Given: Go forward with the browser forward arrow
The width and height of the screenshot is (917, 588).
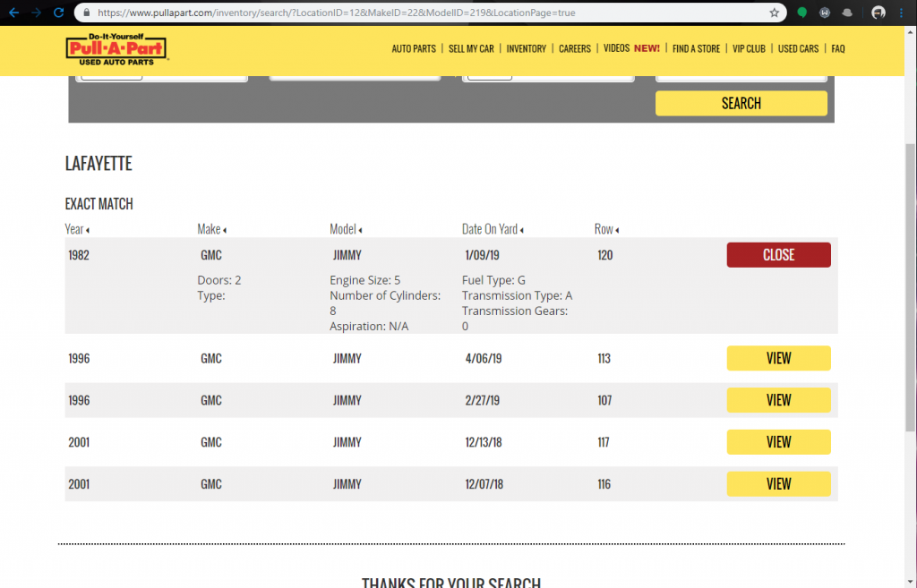Looking at the screenshot, I should coord(36,13).
